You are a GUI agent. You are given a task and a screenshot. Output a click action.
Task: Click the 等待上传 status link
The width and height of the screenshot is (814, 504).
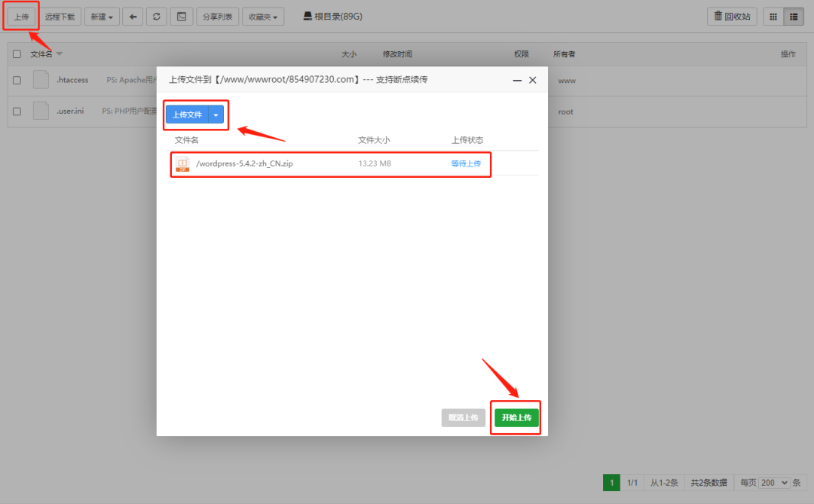(x=466, y=163)
